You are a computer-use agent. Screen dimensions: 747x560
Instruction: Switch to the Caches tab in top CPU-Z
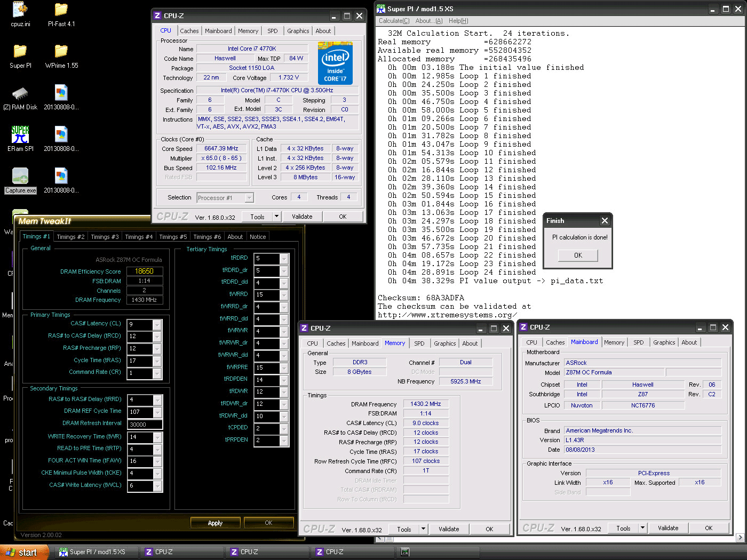189,31
